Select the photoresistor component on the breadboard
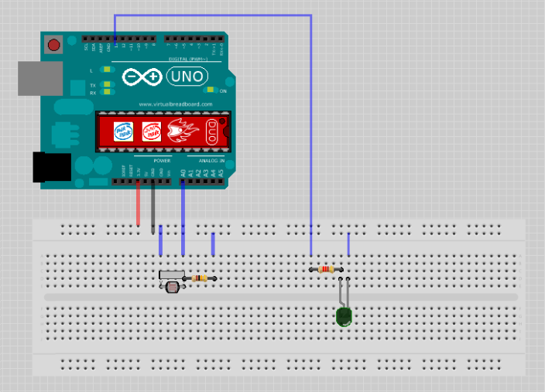 172,286
